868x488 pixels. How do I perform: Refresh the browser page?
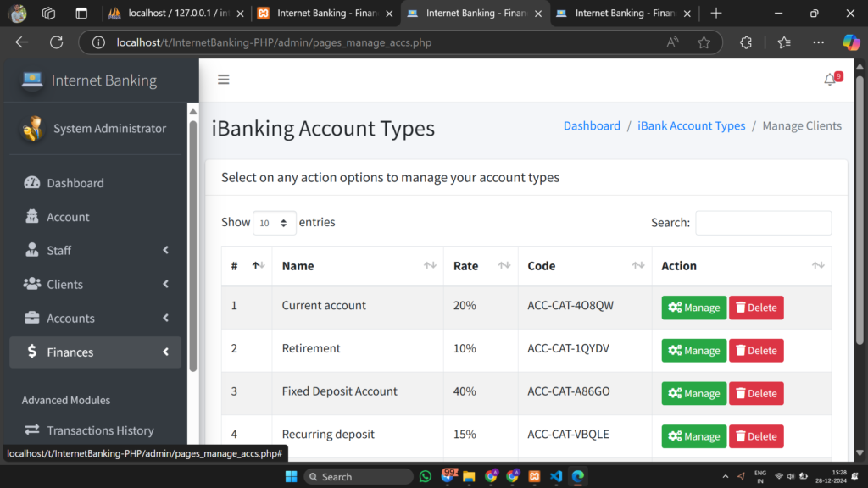click(x=56, y=42)
